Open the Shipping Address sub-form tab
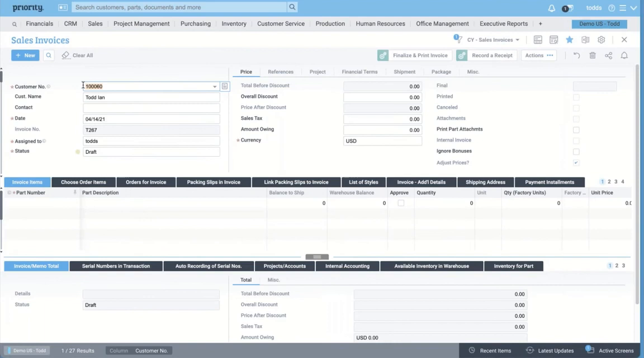Screen dimensions: 644x358 [x=485, y=182]
